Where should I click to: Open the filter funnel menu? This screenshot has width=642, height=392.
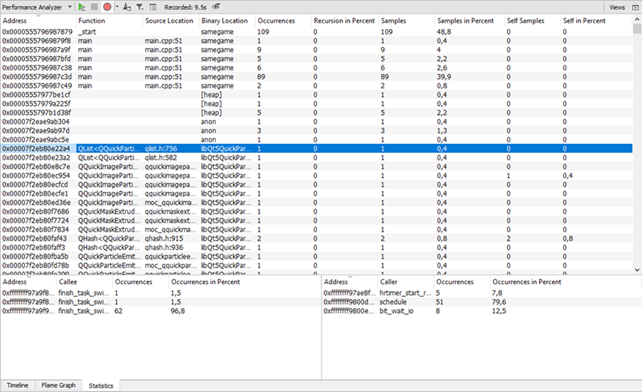[x=140, y=7]
